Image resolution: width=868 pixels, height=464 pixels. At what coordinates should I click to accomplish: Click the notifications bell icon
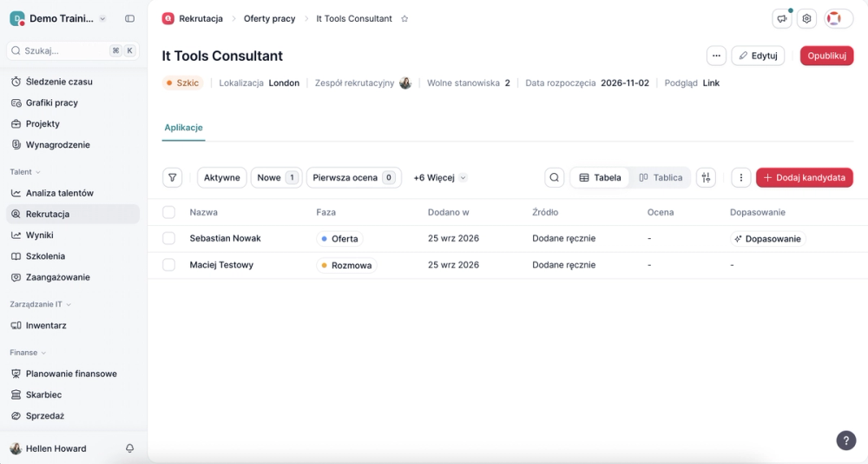coord(129,448)
